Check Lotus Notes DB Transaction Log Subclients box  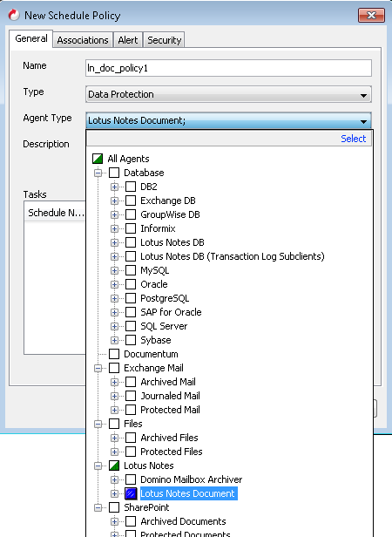(131, 256)
